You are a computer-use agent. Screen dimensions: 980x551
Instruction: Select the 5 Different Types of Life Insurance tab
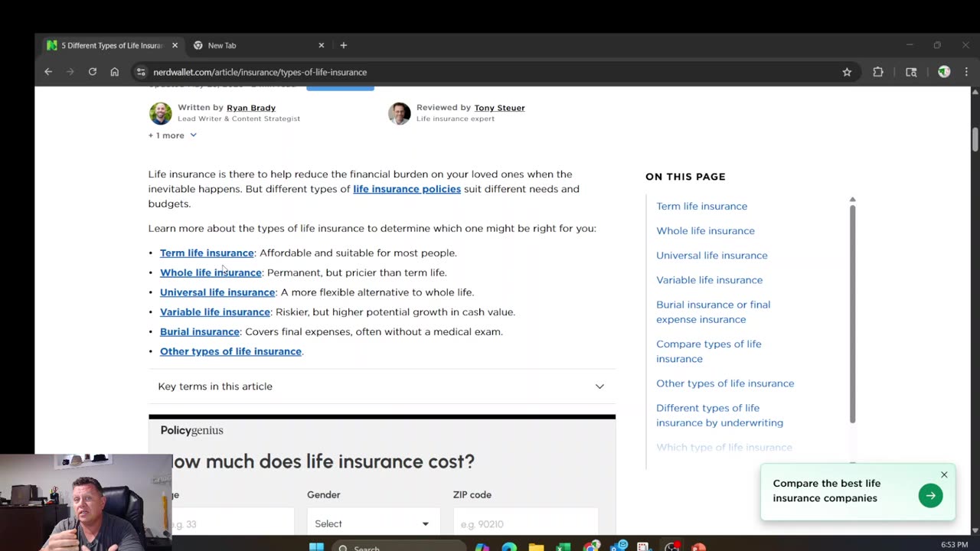coord(113,45)
